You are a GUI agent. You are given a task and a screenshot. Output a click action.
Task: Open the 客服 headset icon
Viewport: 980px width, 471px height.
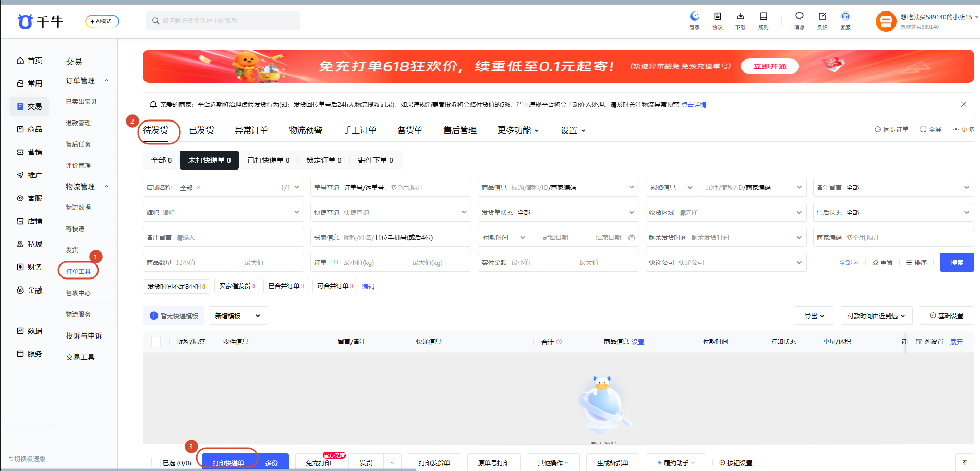pos(845,16)
